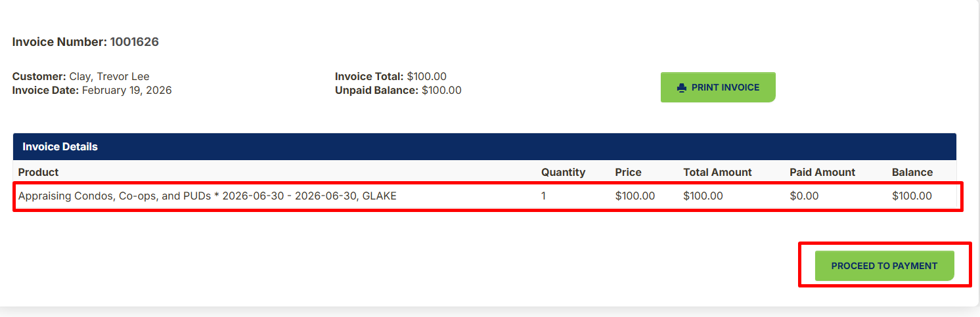Click the Invoice Total $100.00 text
This screenshot has height=317, width=980.
391,77
